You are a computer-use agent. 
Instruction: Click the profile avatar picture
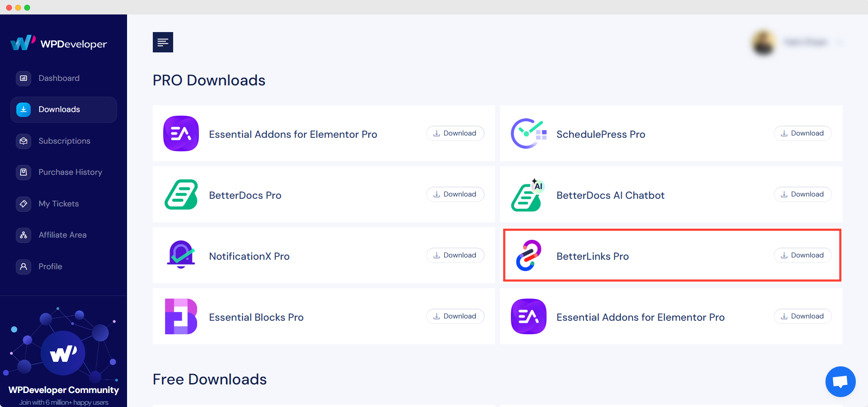click(x=763, y=42)
